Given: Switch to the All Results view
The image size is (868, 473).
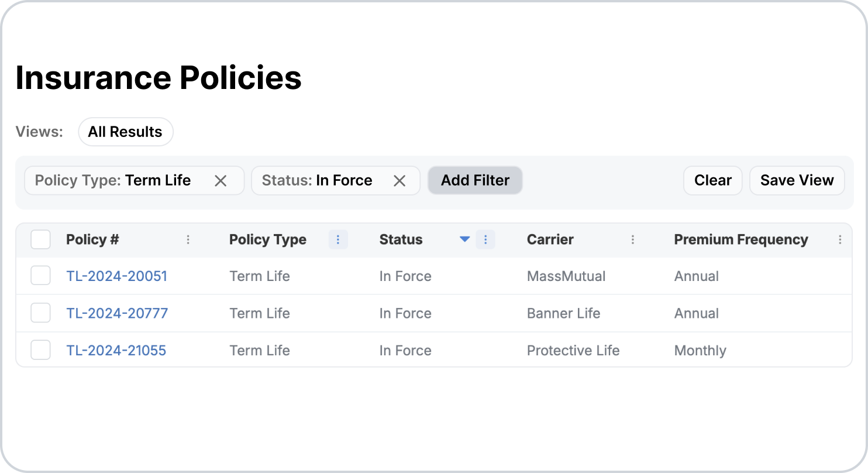Looking at the screenshot, I should [125, 132].
